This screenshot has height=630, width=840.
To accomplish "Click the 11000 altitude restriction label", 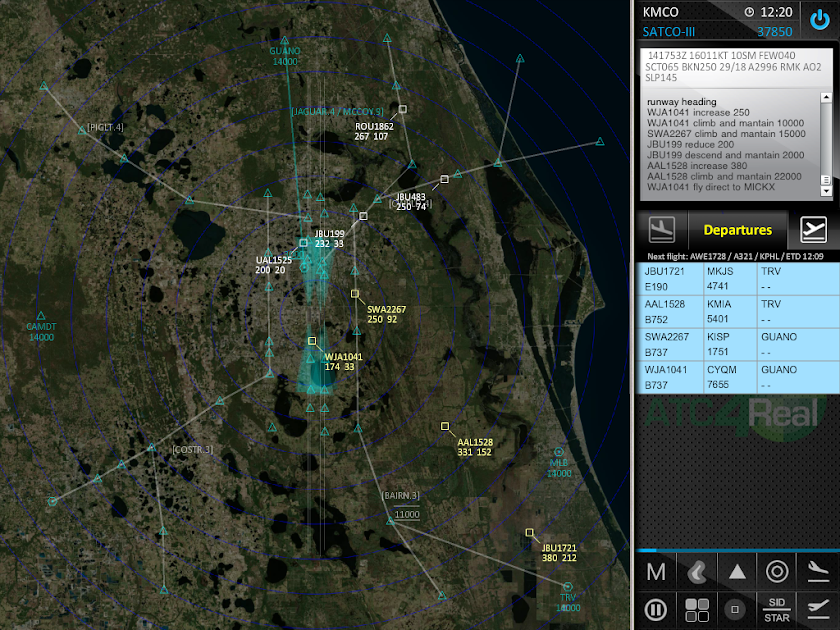I will pyautogui.click(x=407, y=514).
